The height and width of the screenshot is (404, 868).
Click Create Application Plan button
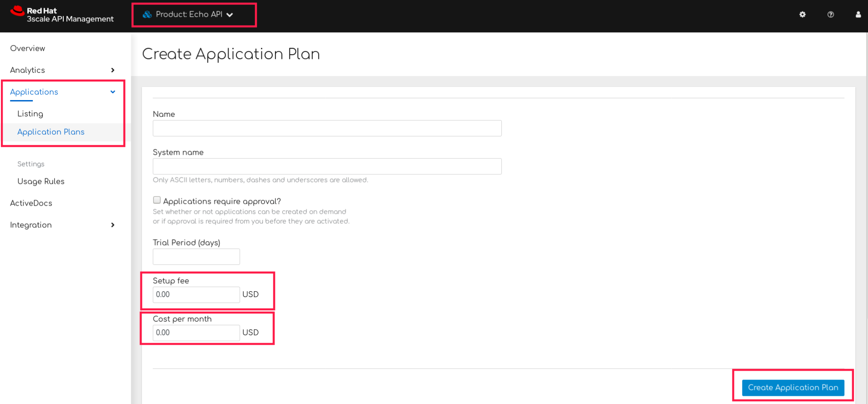click(793, 388)
